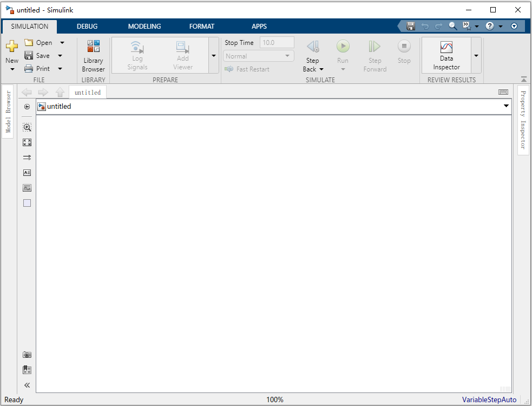Click the Step Back icon
Image resolution: width=532 pixels, height=406 pixels.
coord(312,47)
